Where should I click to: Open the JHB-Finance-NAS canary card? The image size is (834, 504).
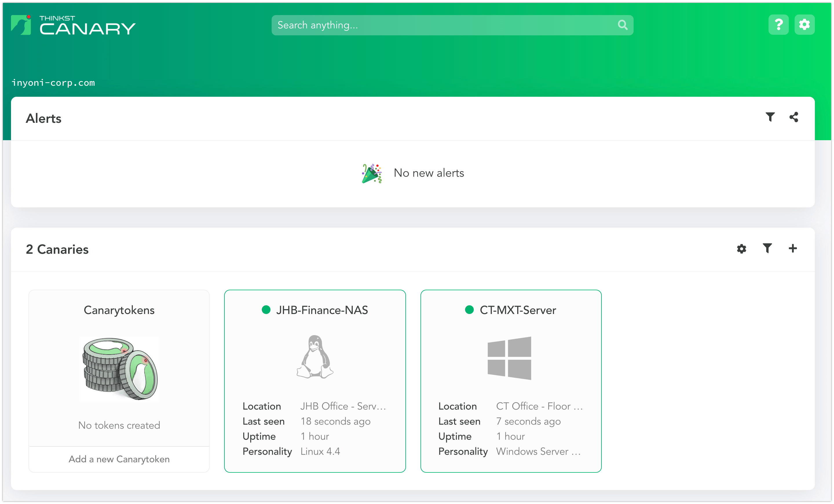315,381
